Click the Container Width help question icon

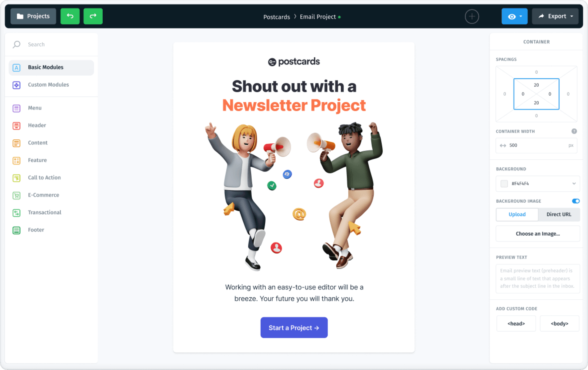574,131
